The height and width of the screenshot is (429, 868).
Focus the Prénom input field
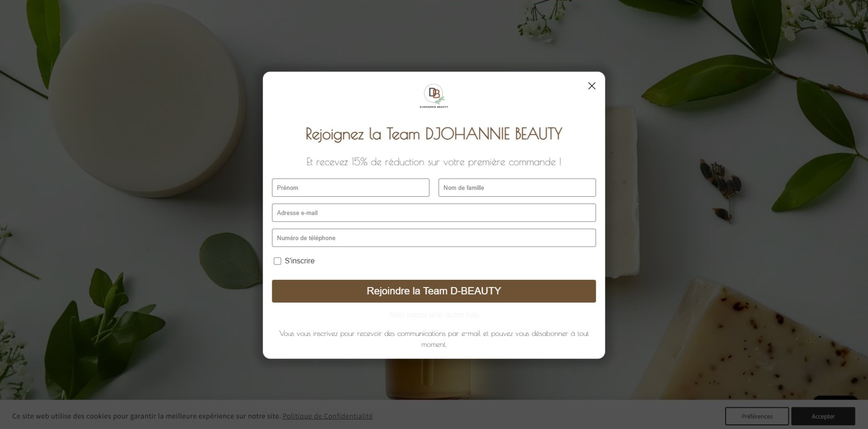pyautogui.click(x=350, y=188)
